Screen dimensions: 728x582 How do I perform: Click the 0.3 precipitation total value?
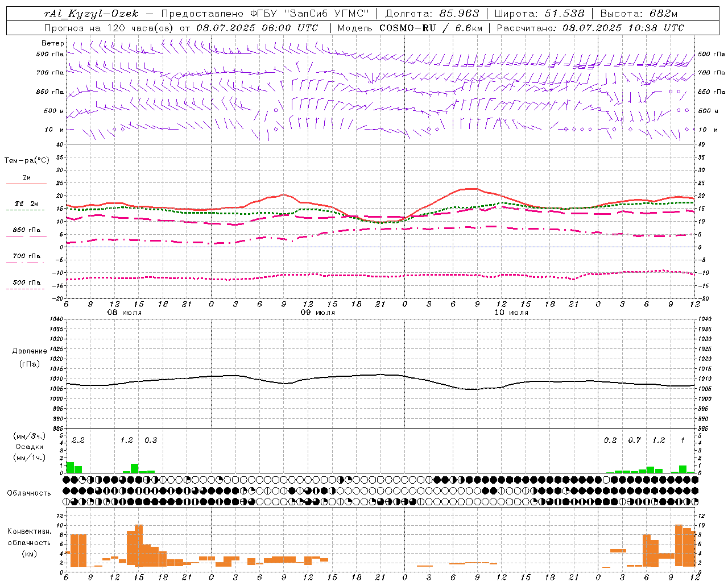coord(151,440)
